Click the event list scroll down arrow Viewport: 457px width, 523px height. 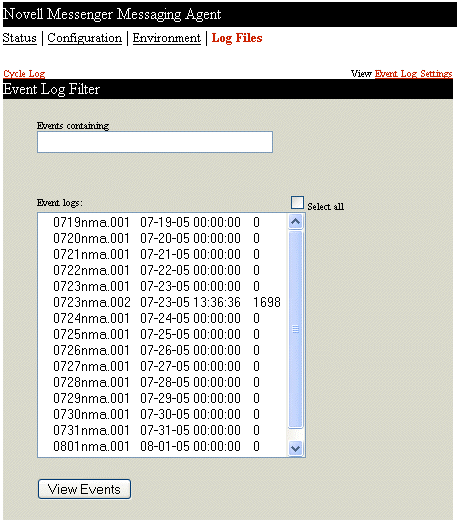pos(295,448)
